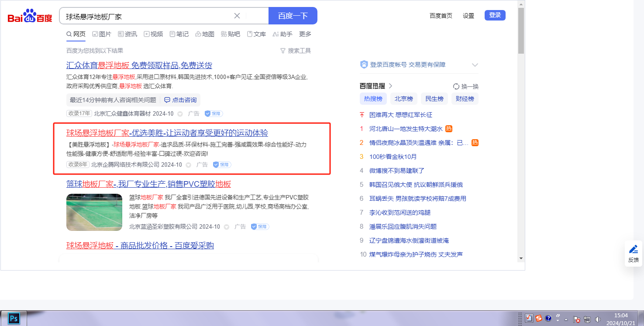The width and height of the screenshot is (644, 326).
Task: Click the 换一换 refresh icon
Action: (x=456, y=86)
